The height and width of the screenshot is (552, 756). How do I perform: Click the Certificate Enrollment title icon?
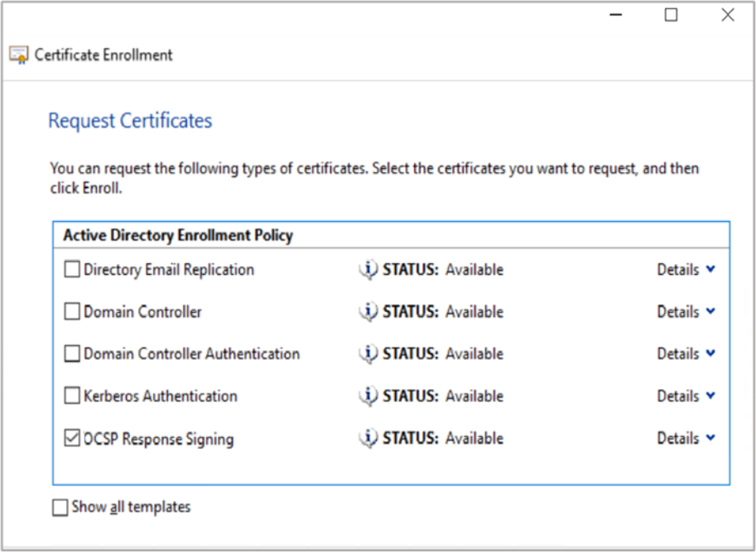point(18,55)
